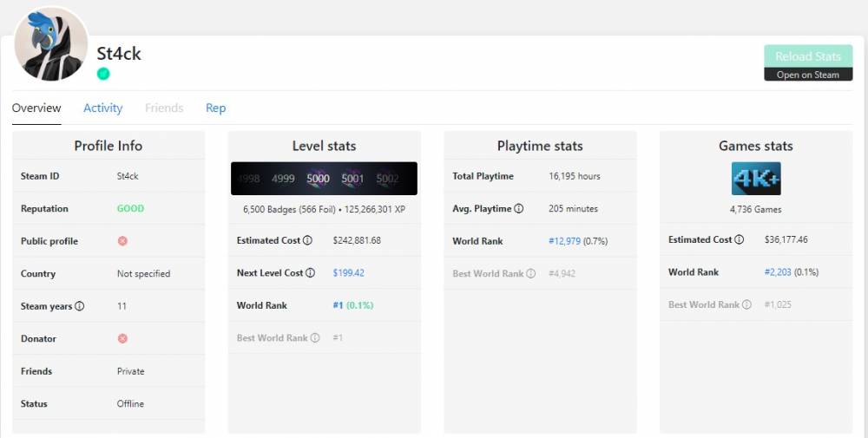Click the #4,942 best playtime rank value
868x438 pixels.
coord(562,273)
